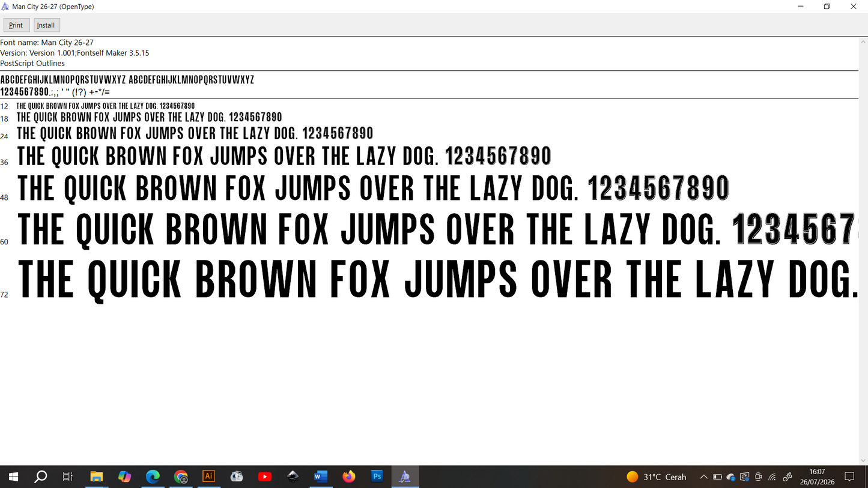
Task: Click the 'Version 1.001;Fontself Maker 3.5.15' line
Action: (74, 53)
